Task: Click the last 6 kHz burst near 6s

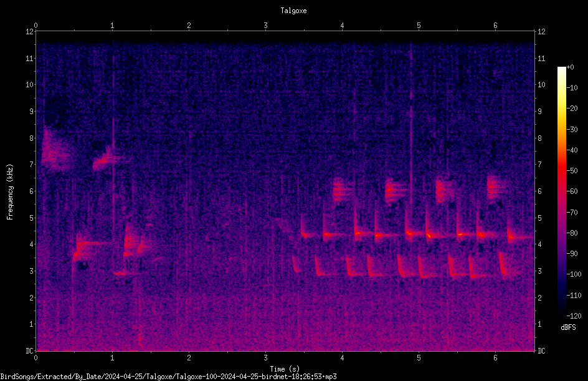Action: click(496, 187)
